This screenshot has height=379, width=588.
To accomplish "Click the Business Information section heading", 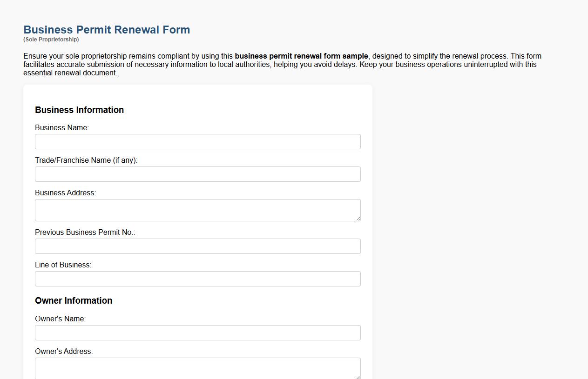I will point(79,110).
